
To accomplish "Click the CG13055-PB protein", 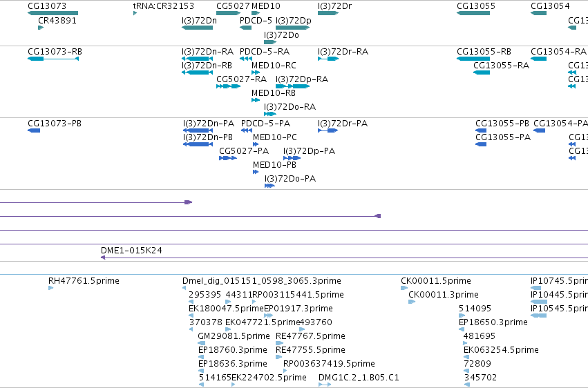I will click(481, 130).
